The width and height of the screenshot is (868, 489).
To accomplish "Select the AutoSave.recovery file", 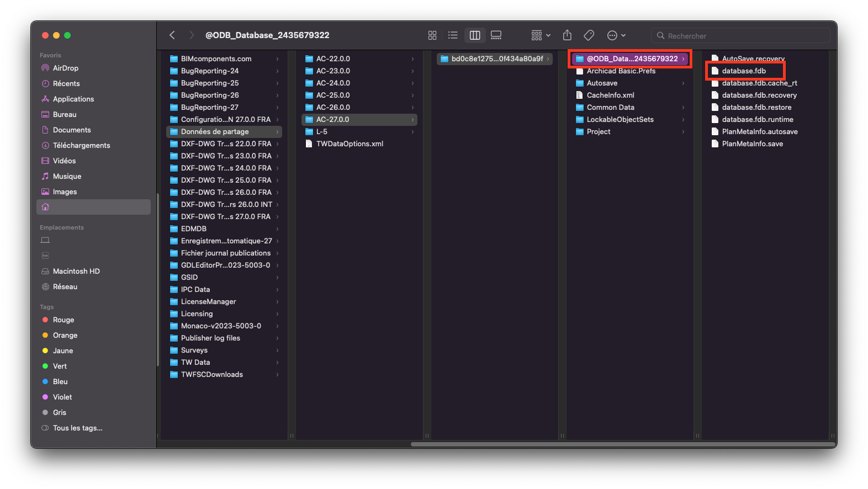I will coord(765,59).
